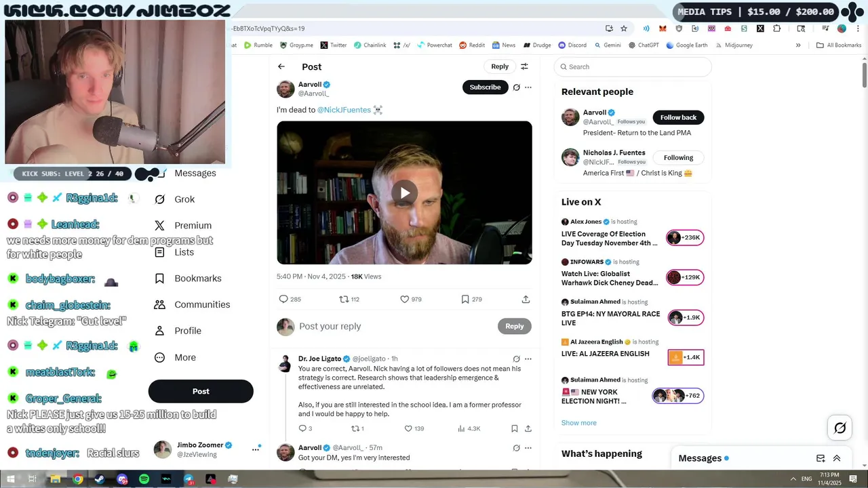The height and width of the screenshot is (488, 868).
Task: Toggle the Subscribe button on Aarvoll's post
Action: pyautogui.click(x=485, y=87)
